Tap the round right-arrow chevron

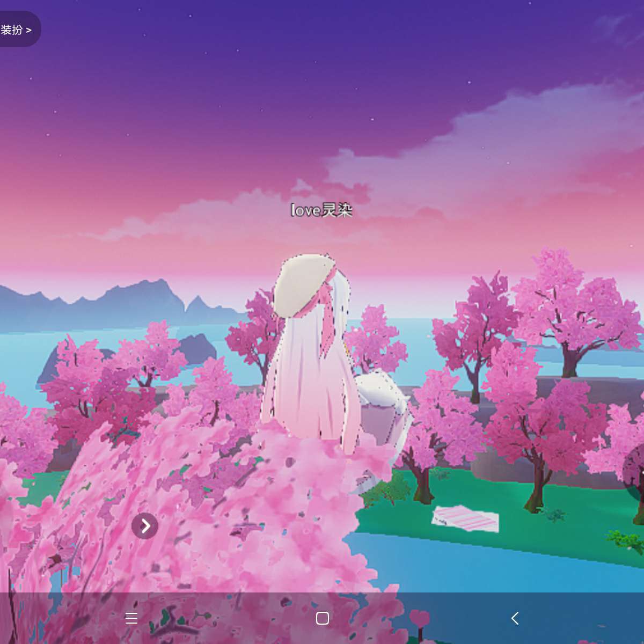click(x=145, y=526)
